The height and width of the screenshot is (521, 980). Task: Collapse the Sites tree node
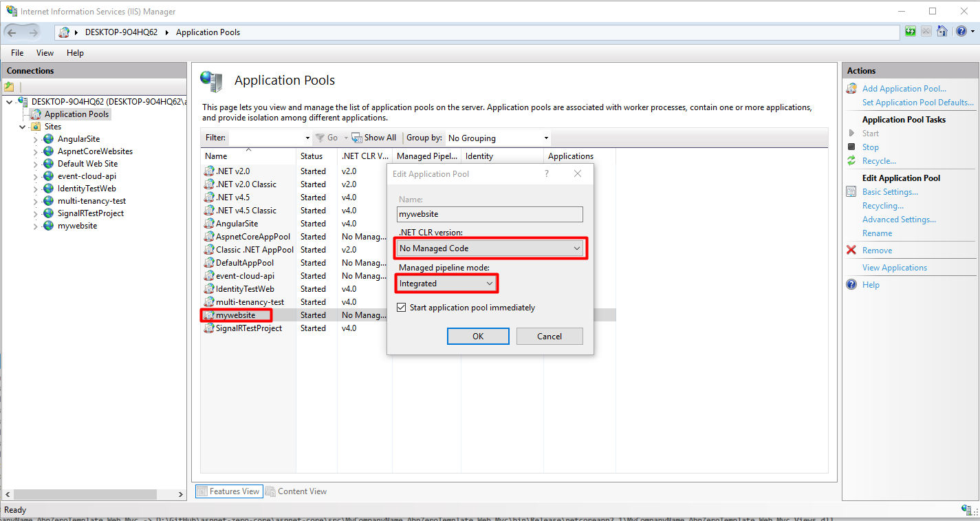(23, 127)
